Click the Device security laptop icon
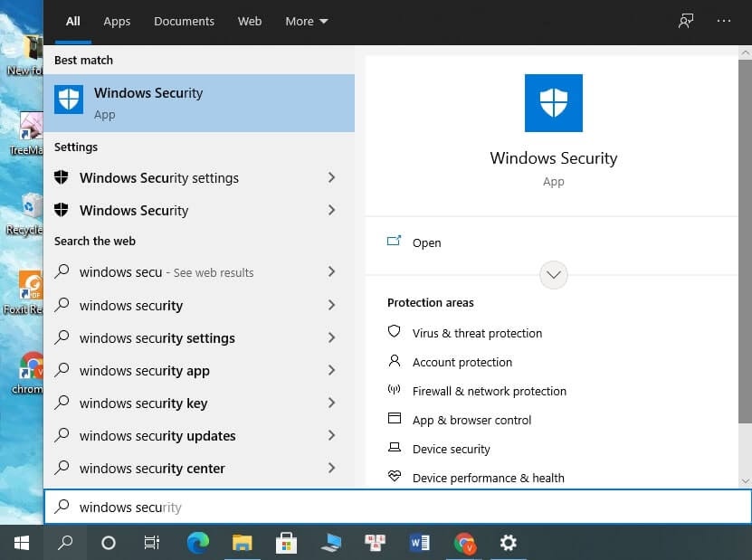 tap(395, 447)
